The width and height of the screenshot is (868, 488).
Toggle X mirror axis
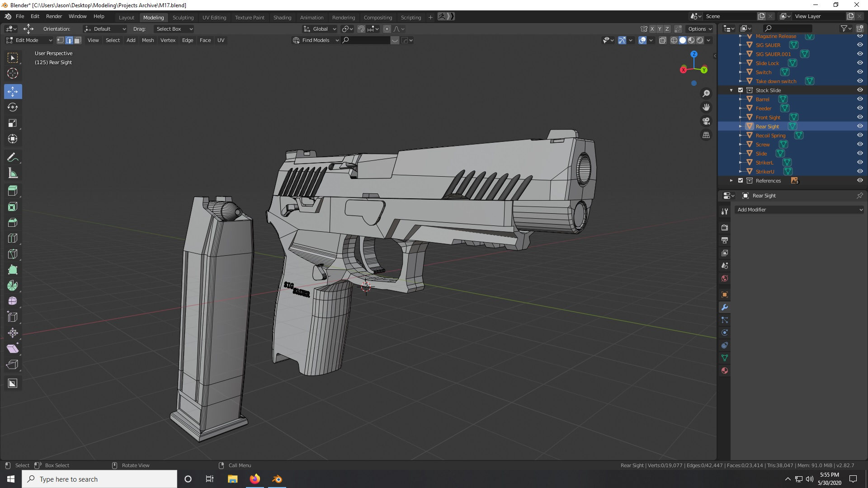(x=652, y=29)
